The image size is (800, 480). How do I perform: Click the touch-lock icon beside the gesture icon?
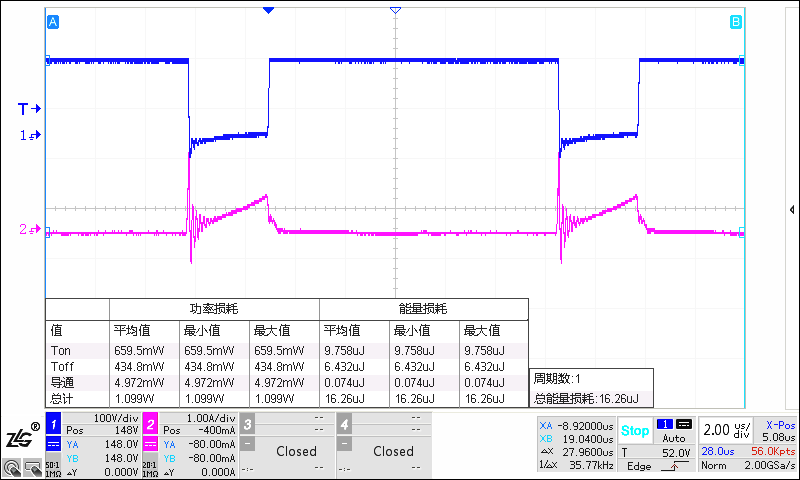click(x=31, y=467)
